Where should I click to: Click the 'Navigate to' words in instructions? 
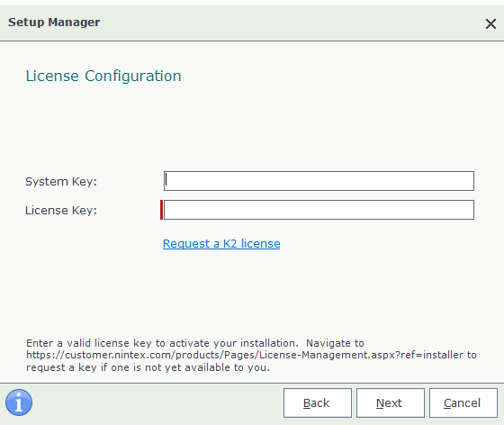tap(335, 343)
